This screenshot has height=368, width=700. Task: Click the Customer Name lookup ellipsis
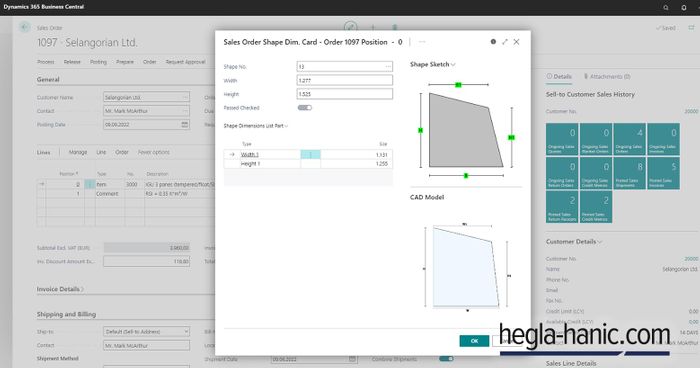[185, 97]
